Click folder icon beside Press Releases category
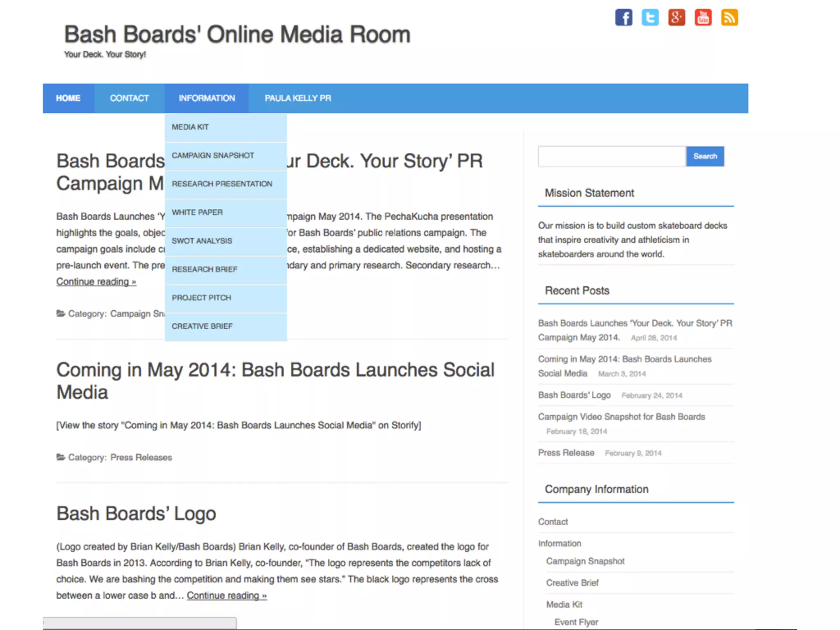The width and height of the screenshot is (840, 630). click(61, 457)
